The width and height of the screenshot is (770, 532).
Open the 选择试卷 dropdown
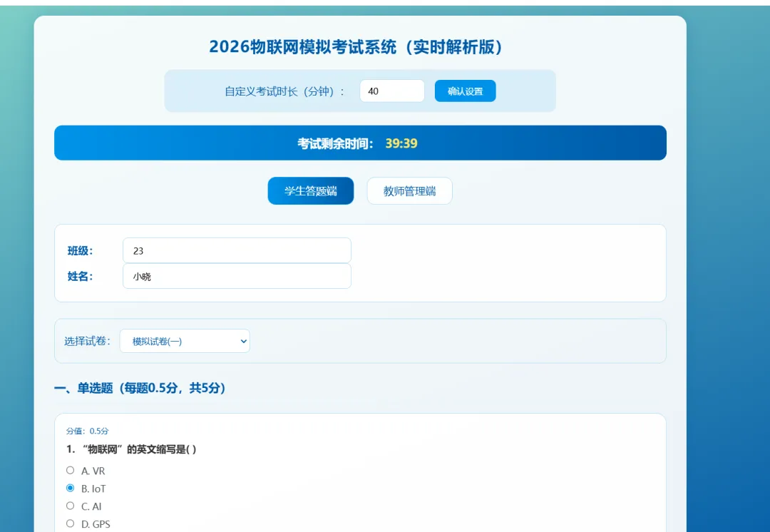(x=185, y=341)
